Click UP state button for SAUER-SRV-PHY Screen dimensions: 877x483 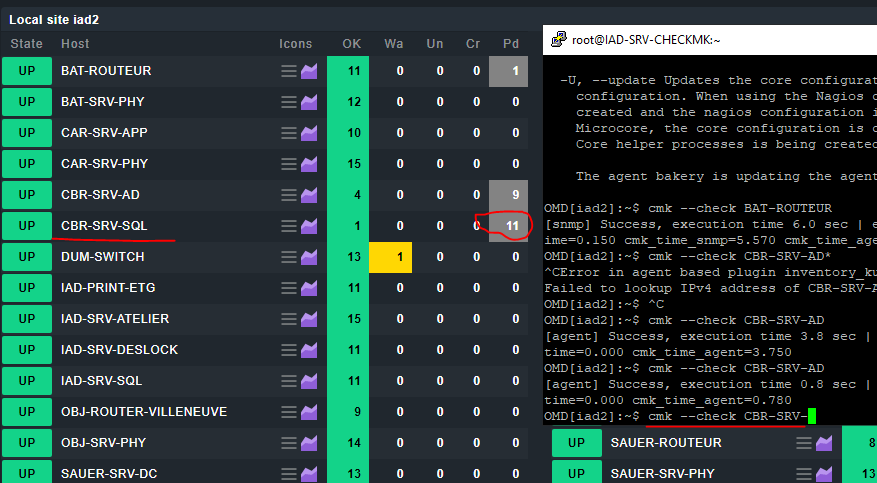577,473
